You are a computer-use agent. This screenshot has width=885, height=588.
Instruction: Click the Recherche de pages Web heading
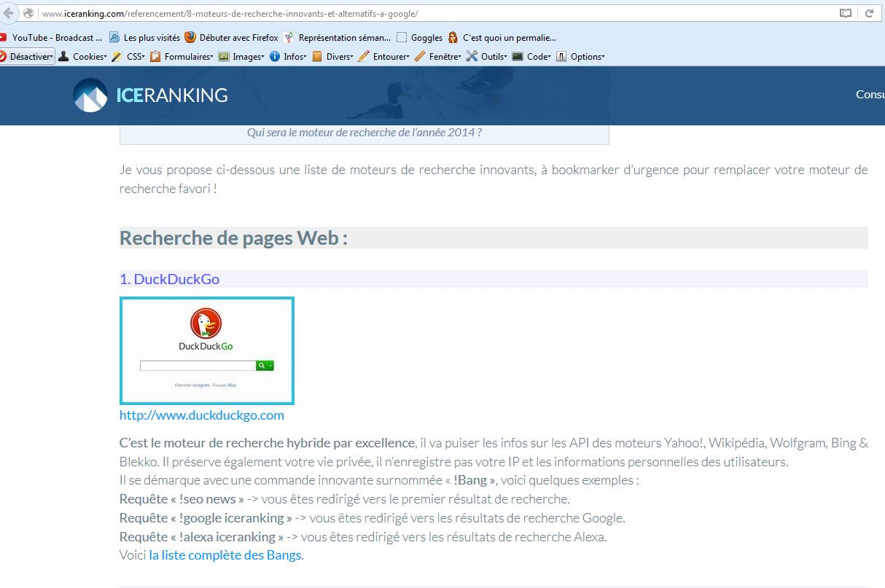pos(233,238)
